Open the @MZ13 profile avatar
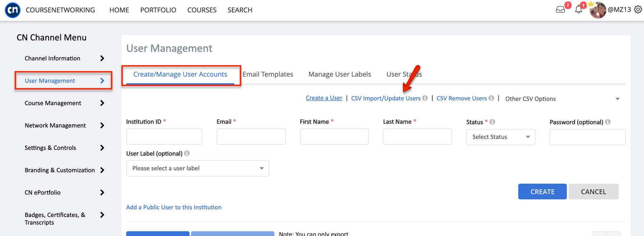Image resolution: width=644 pixels, height=236 pixels. (598, 10)
